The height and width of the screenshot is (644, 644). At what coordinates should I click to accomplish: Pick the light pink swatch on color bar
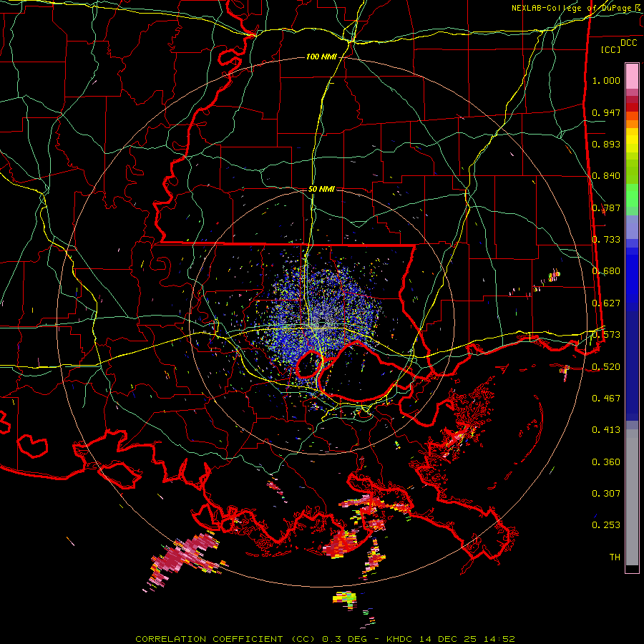(x=632, y=76)
